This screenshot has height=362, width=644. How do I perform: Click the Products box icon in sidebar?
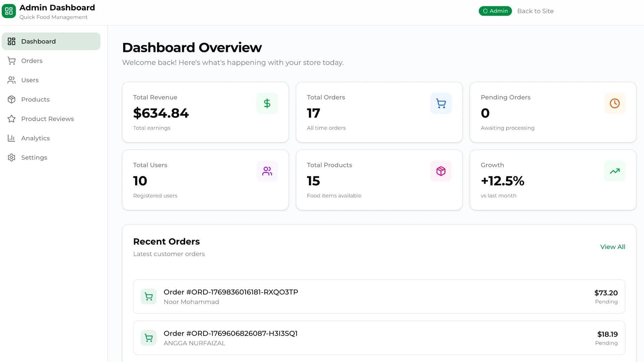click(x=11, y=100)
